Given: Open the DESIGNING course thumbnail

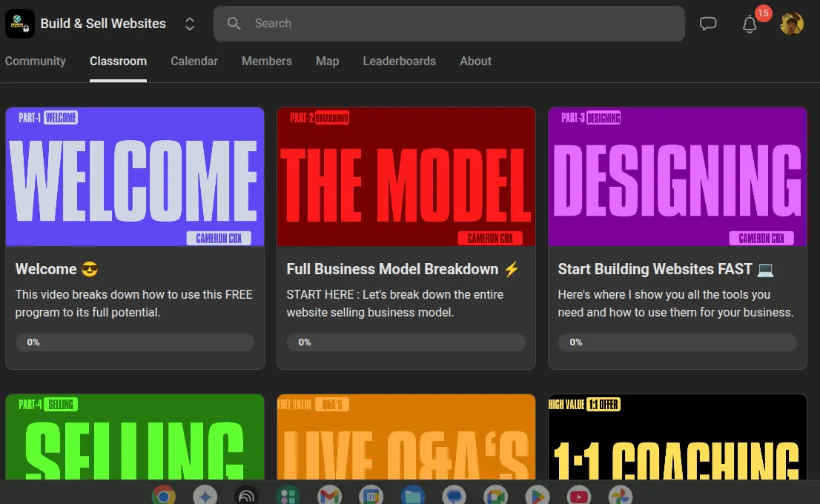Looking at the screenshot, I should pos(678,176).
